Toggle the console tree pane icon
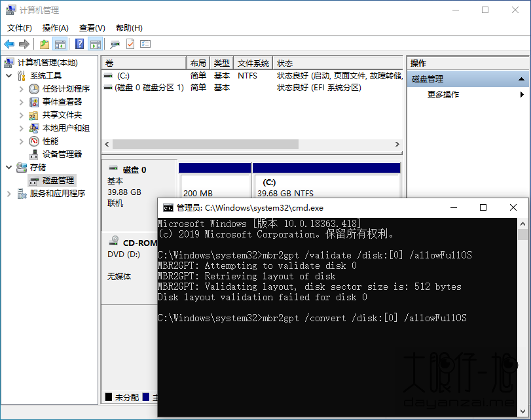The width and height of the screenshot is (531, 420). (x=60, y=43)
